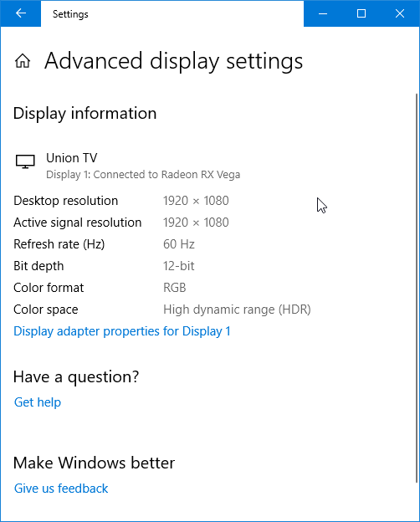Click the Color format RGB value
Image resolution: width=420 pixels, height=522 pixels.
tap(175, 288)
